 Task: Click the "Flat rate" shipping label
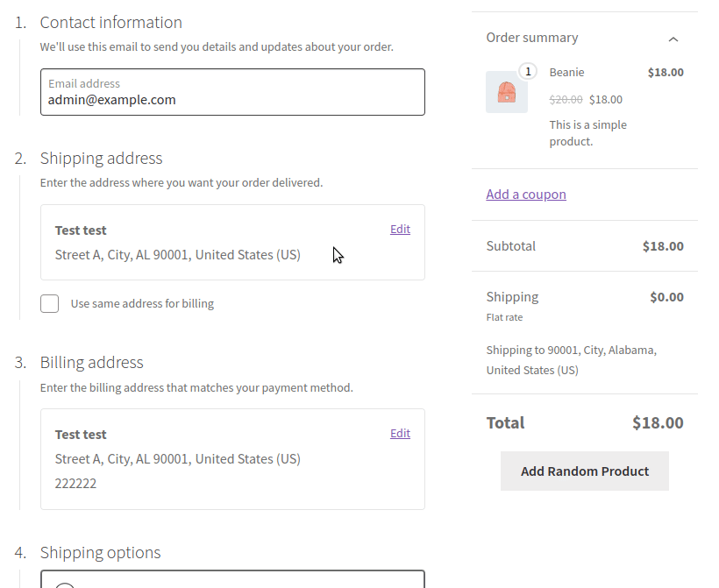(x=504, y=317)
